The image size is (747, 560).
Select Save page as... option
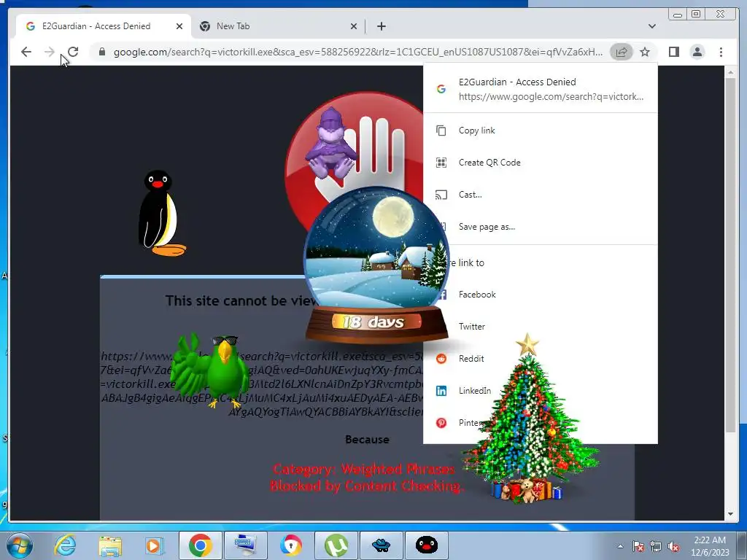tap(541, 227)
